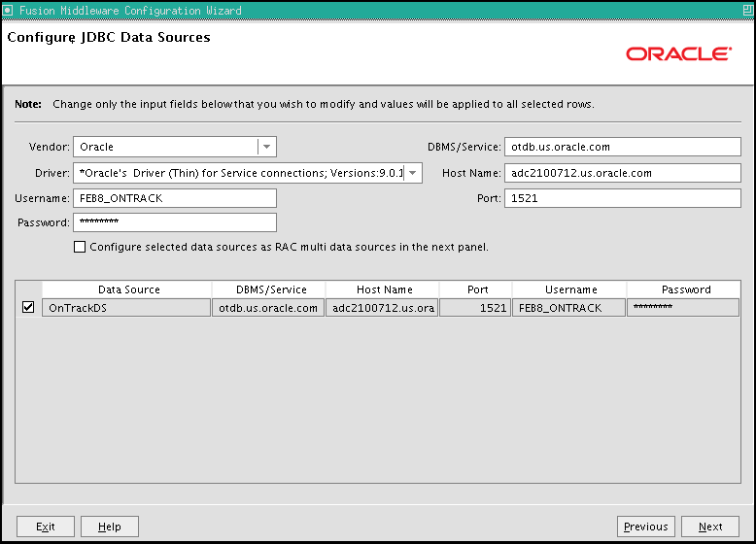
Task: Open the Vendor dropdown arrow
Action: [x=266, y=147]
